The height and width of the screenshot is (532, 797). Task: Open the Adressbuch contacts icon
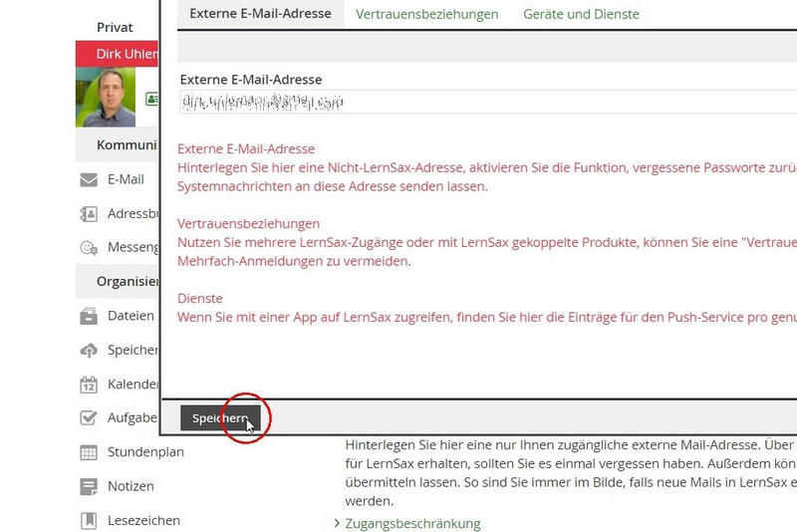(x=89, y=214)
